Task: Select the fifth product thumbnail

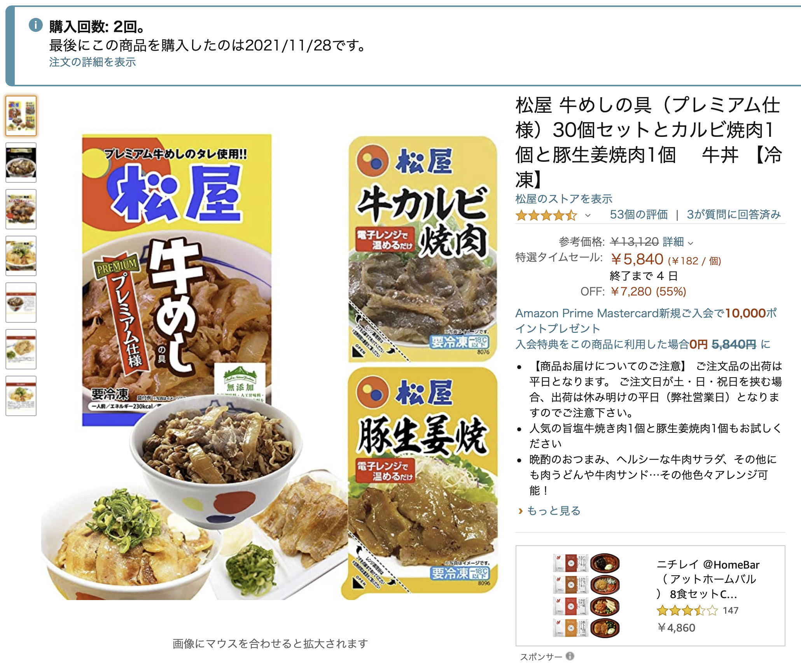Action: point(21,303)
